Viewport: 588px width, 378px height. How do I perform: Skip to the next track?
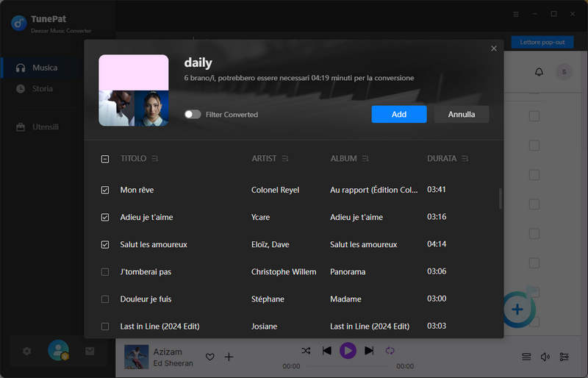[x=369, y=351]
